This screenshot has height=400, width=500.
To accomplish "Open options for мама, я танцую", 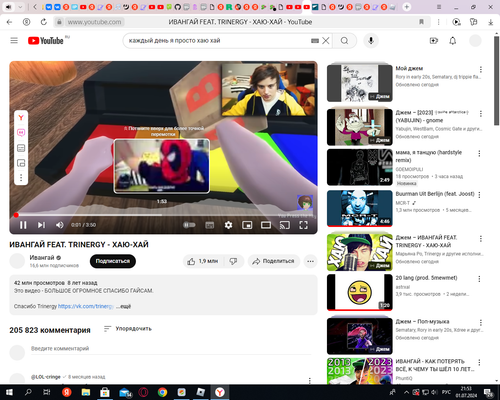I will (479, 153).
